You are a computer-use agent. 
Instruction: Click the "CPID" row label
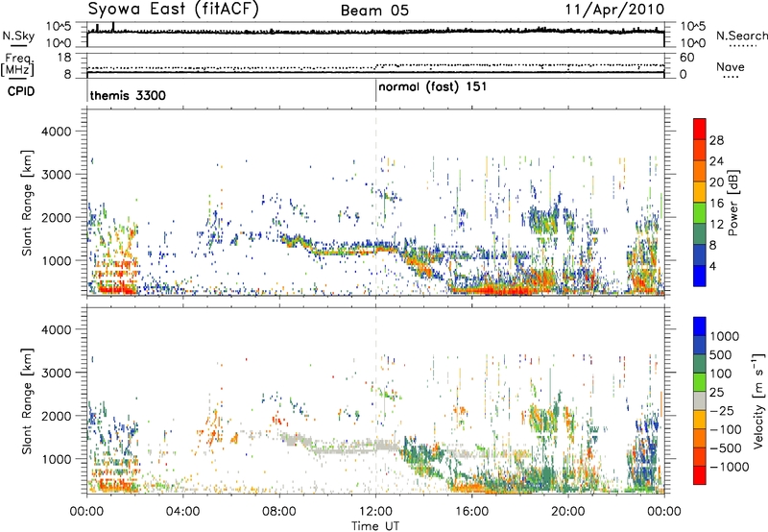21,91
